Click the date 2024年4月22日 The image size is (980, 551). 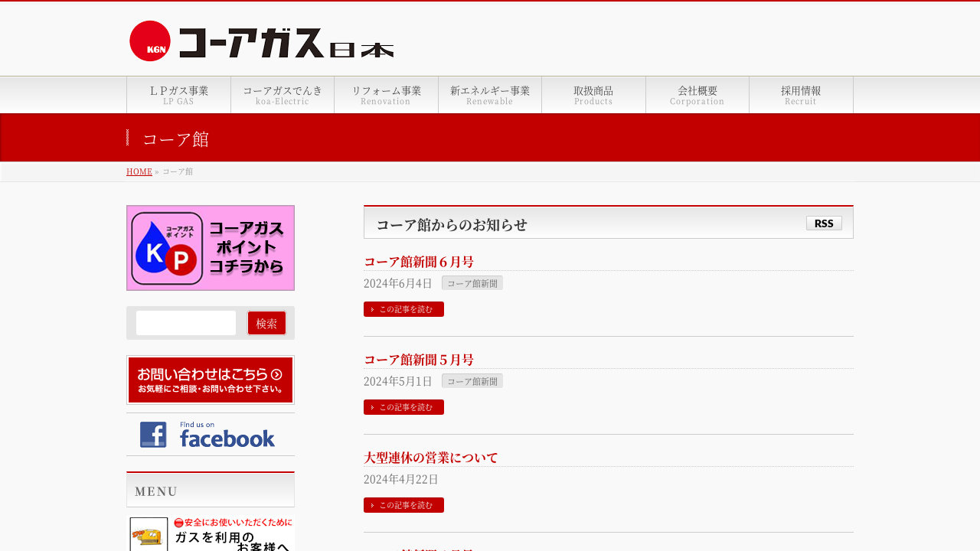tap(401, 479)
